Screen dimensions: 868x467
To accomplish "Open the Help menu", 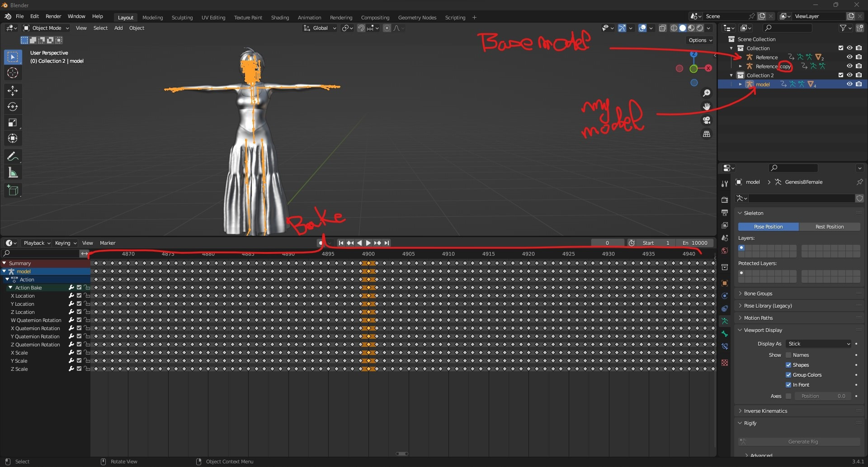I will click(x=98, y=17).
